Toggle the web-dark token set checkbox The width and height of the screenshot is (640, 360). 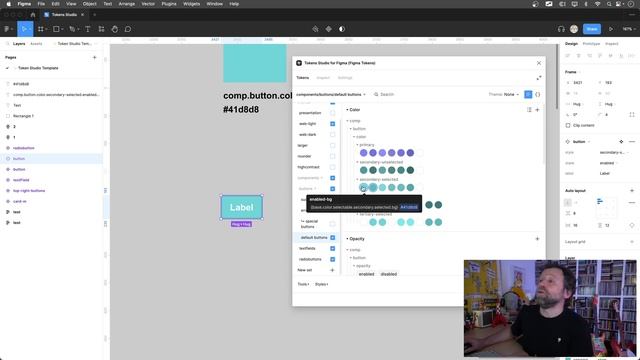[x=332, y=135]
